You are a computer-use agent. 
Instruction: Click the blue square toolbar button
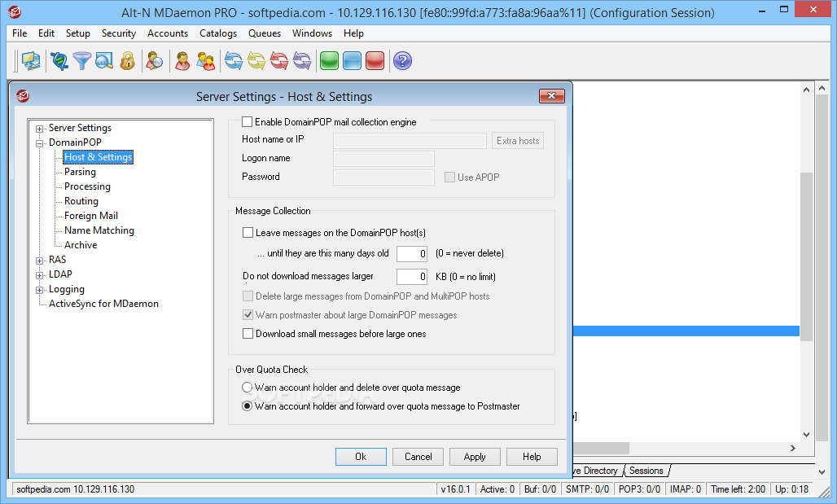coord(352,61)
